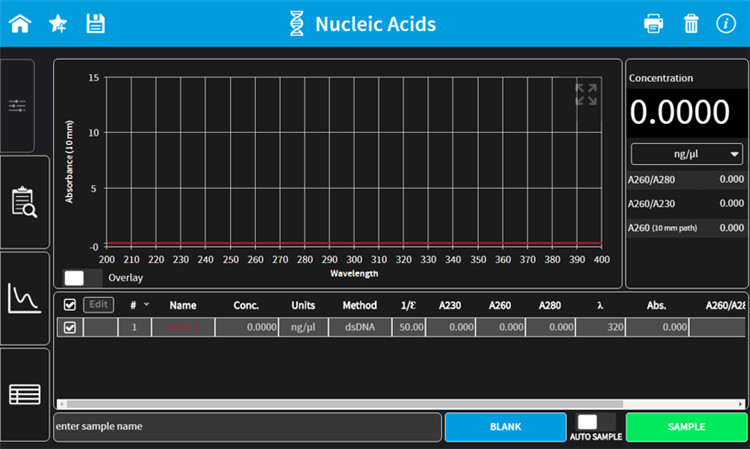This screenshot has height=449, width=750.
Task: Switch to the data table side tab
Action: (24, 393)
